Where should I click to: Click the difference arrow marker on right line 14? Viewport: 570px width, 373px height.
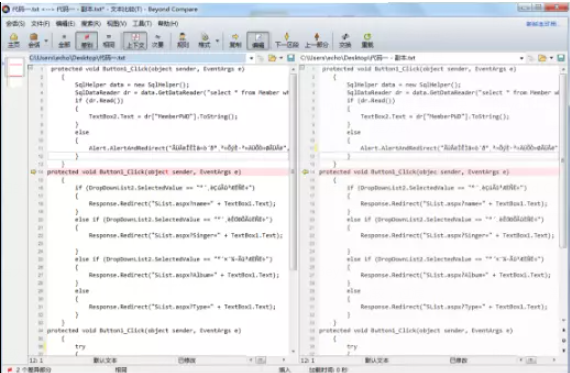coord(305,172)
